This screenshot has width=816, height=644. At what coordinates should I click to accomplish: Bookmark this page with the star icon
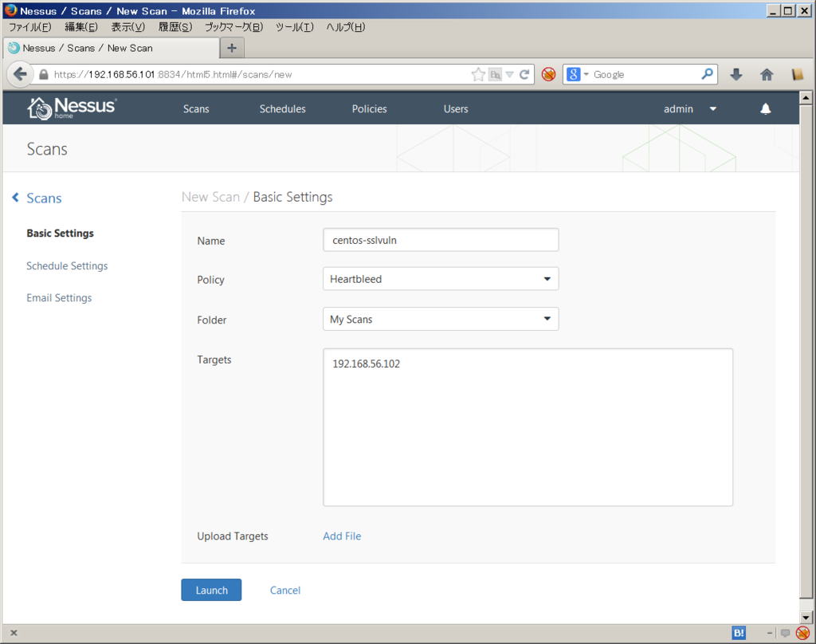478,74
